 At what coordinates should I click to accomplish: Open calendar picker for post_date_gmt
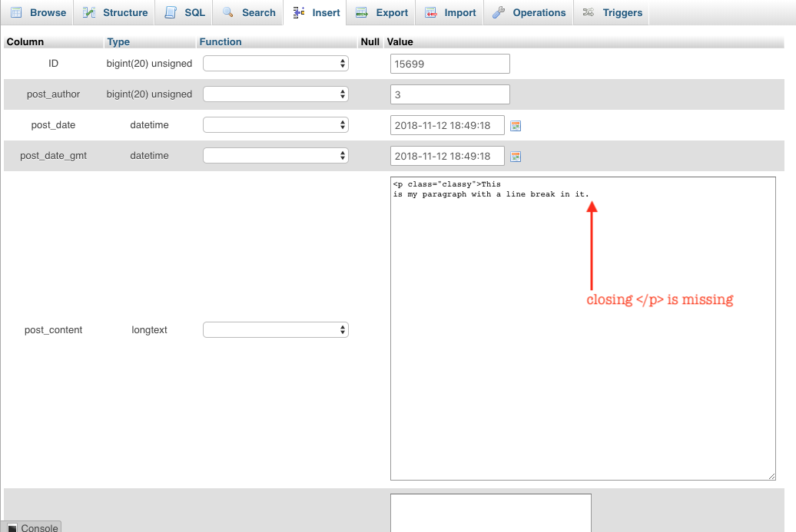tap(516, 157)
